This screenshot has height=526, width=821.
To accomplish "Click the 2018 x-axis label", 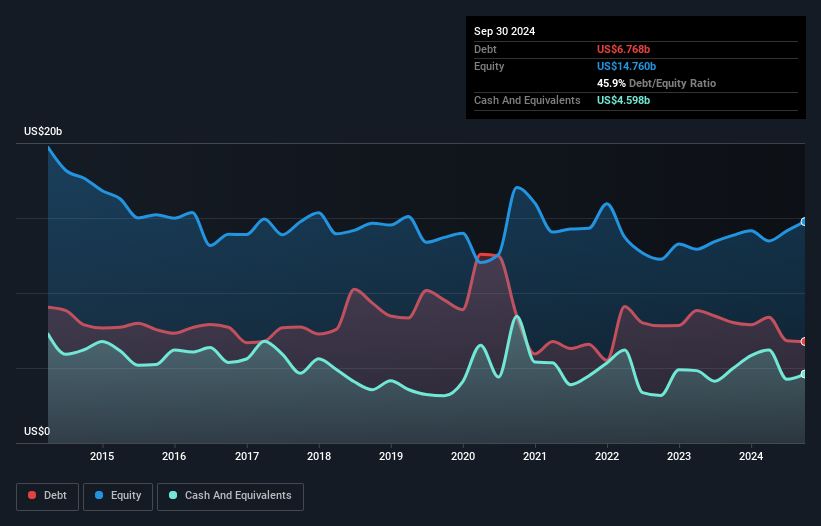I will tap(319, 456).
